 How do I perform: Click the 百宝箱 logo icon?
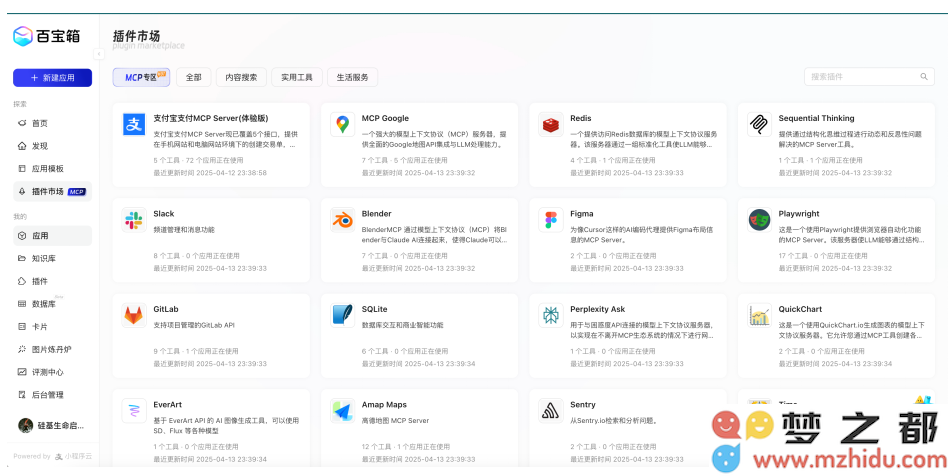pyautogui.click(x=23, y=36)
